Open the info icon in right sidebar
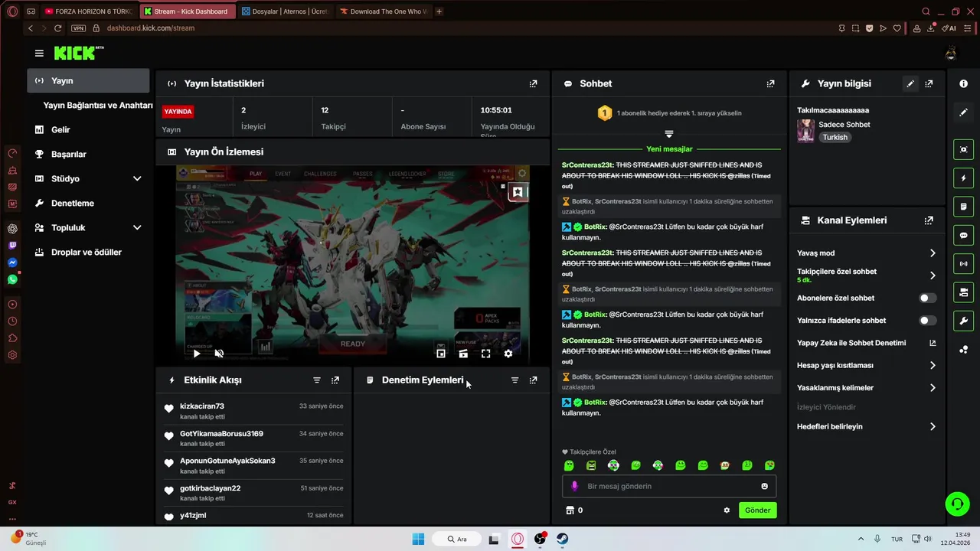The height and width of the screenshot is (551, 980). (x=964, y=83)
